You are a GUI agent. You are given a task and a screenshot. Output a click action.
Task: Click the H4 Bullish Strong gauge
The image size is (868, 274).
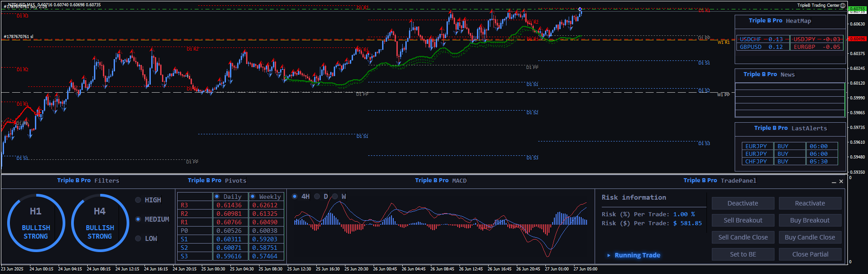(100, 223)
